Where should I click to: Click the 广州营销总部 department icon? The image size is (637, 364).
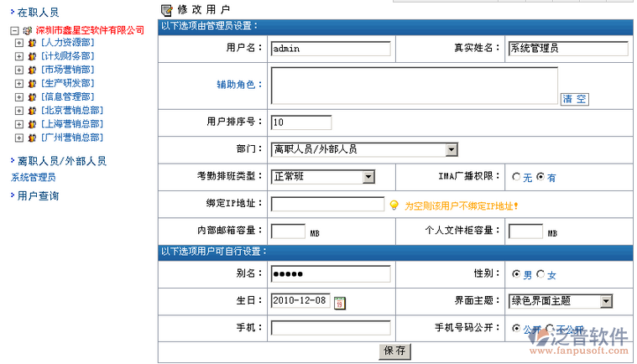32,138
